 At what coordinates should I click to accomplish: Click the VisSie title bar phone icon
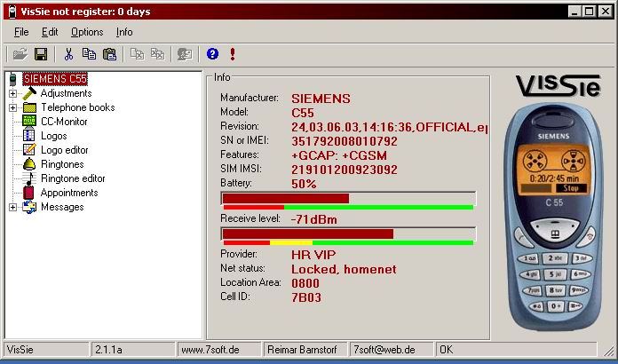click(x=12, y=12)
